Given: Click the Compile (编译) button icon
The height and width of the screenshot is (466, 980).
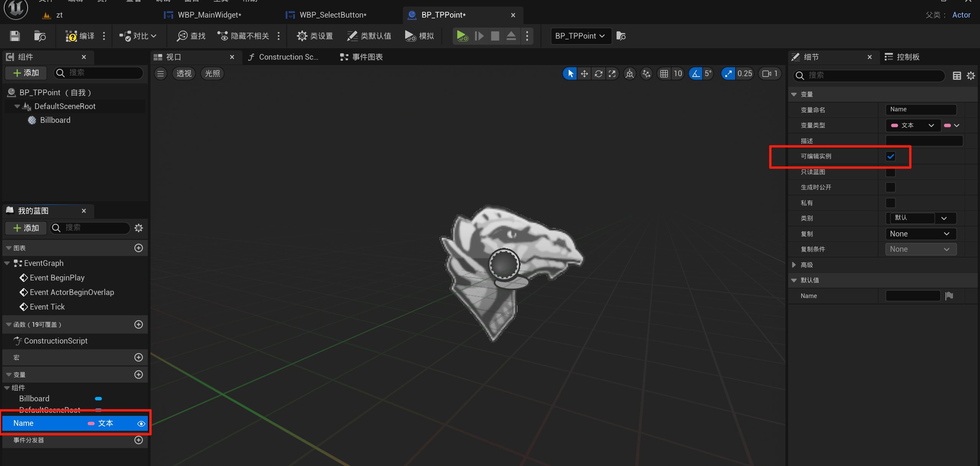Looking at the screenshot, I should coord(72,36).
